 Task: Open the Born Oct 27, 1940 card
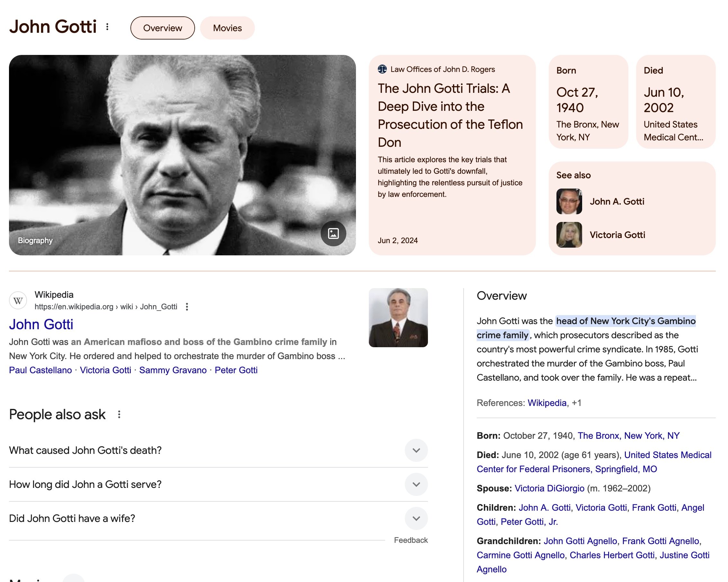(x=588, y=102)
